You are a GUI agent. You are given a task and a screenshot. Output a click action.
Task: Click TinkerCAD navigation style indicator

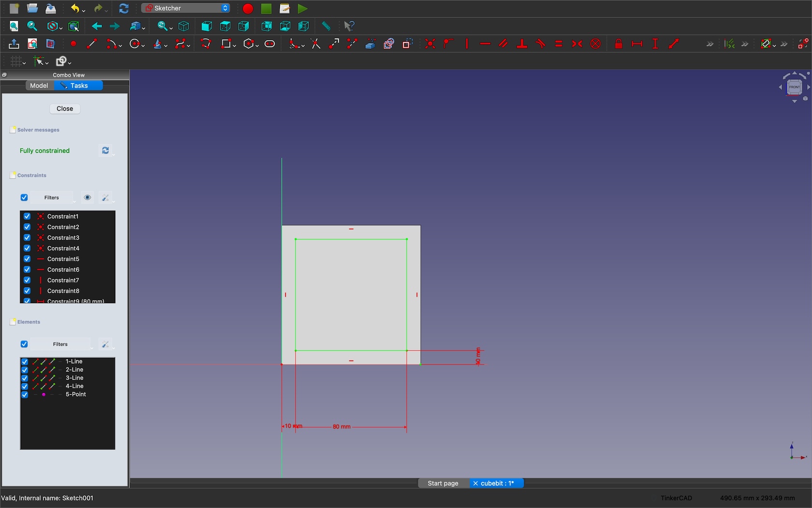[x=676, y=498]
